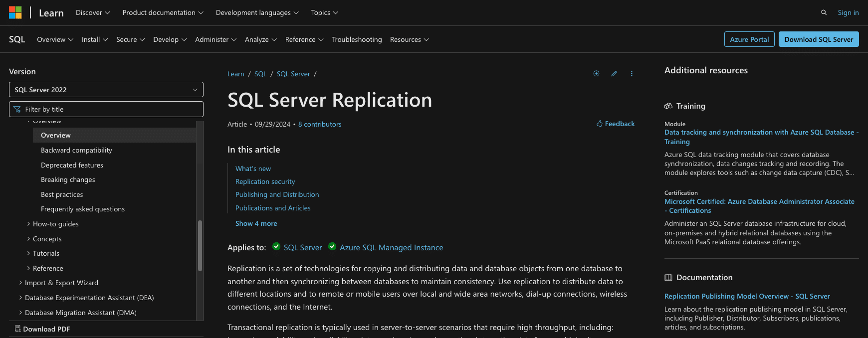Select Frequently asked questions in sidebar
Viewport: 868px width, 338px height.
tap(83, 209)
